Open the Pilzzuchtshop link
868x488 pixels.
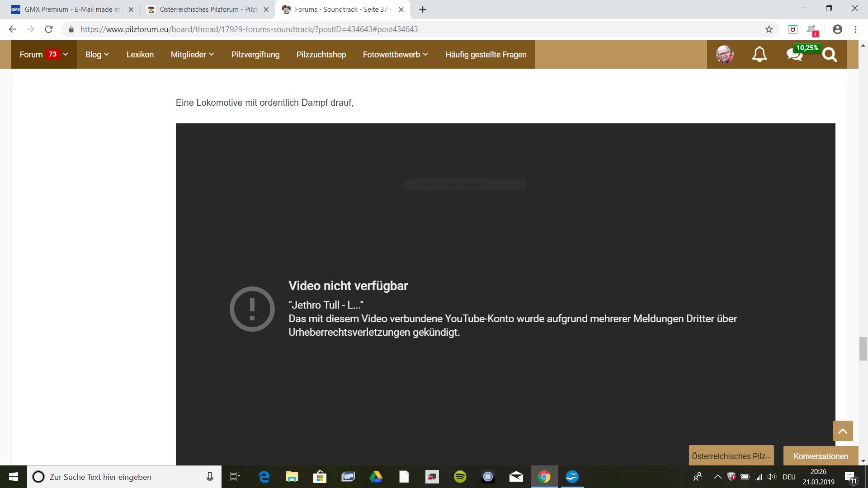click(x=321, y=55)
